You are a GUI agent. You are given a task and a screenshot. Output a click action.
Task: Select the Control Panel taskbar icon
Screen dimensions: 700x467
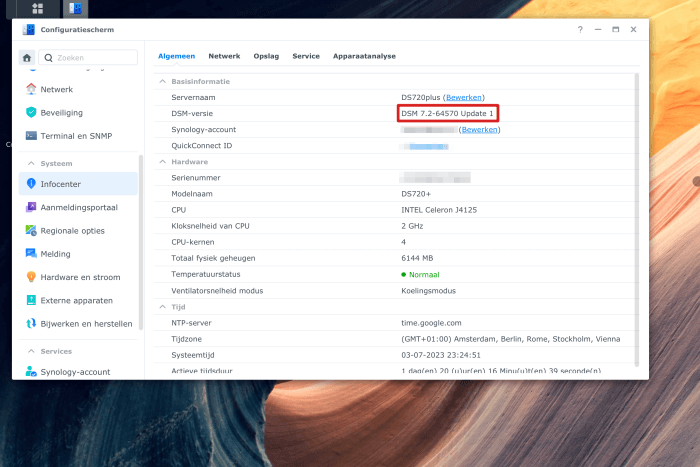75,8
